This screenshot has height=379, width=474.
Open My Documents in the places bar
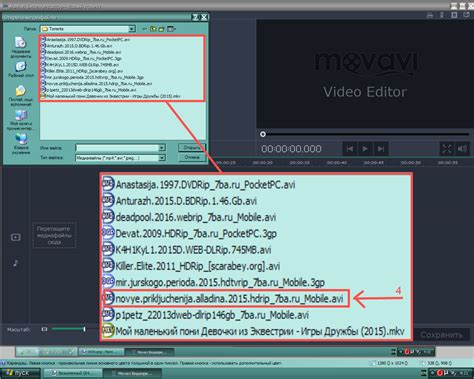[20, 95]
